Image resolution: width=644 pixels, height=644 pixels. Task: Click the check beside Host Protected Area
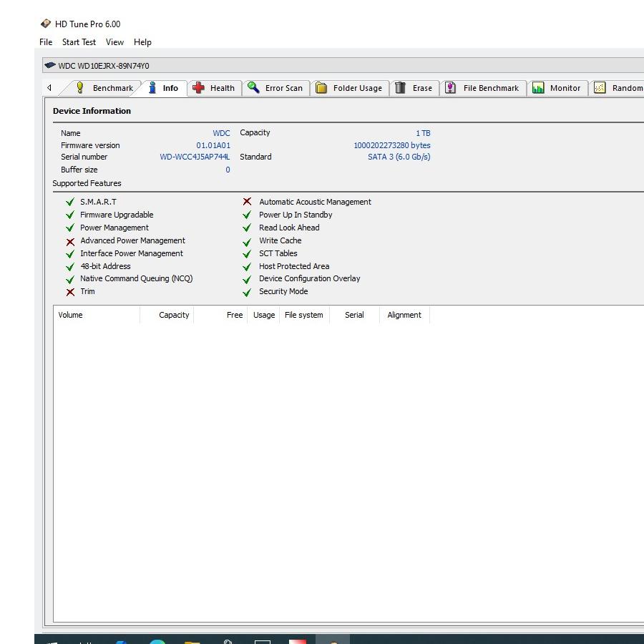pyautogui.click(x=247, y=267)
